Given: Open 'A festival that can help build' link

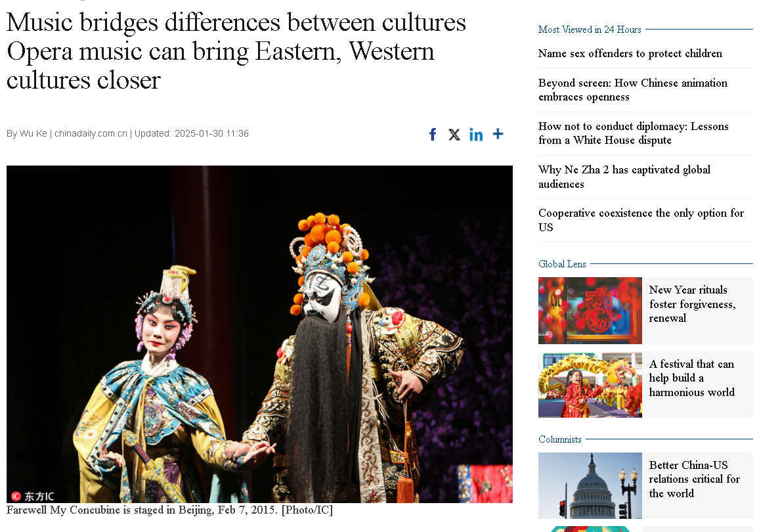Looking at the screenshot, I should pyautogui.click(x=692, y=378).
